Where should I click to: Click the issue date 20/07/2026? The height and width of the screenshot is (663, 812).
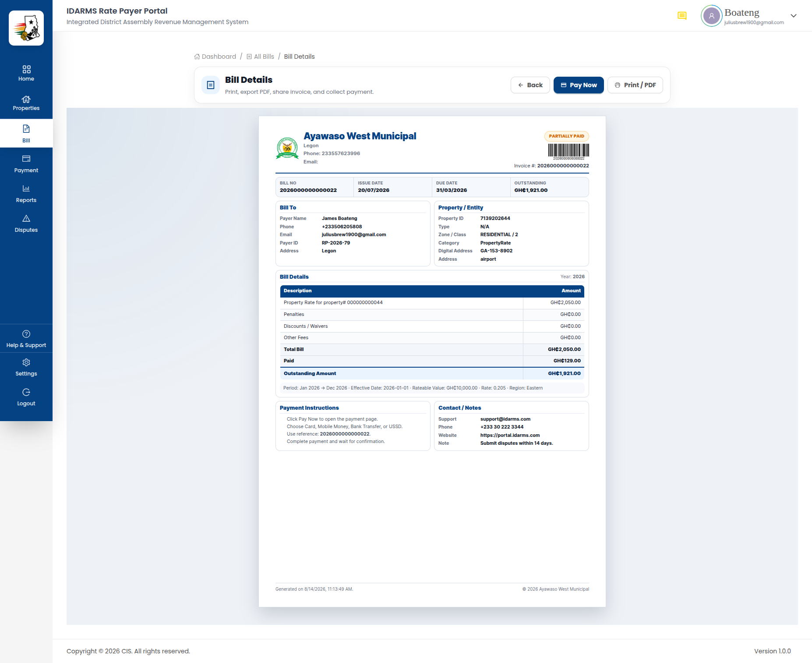click(x=374, y=190)
